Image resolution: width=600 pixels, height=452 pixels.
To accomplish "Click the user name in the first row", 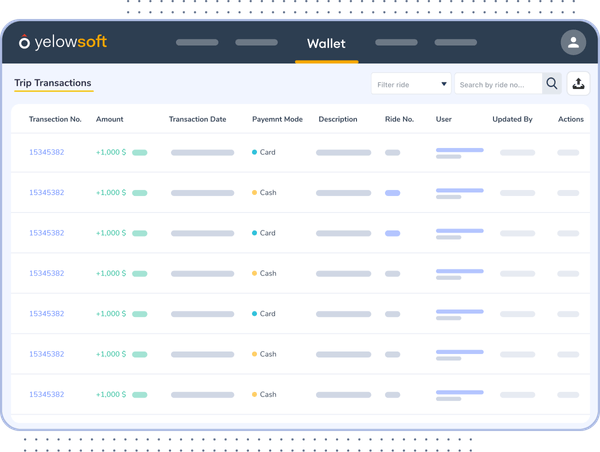I will point(460,150).
